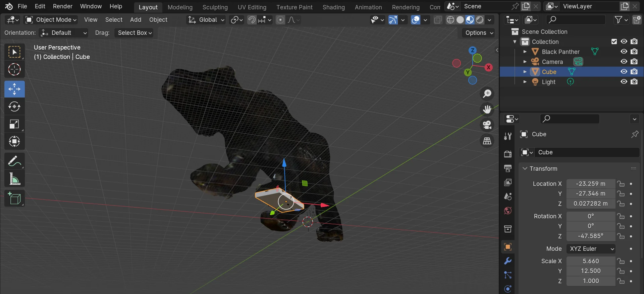
Task: Uncheck the Collection exclude checkbox
Action: click(x=614, y=42)
